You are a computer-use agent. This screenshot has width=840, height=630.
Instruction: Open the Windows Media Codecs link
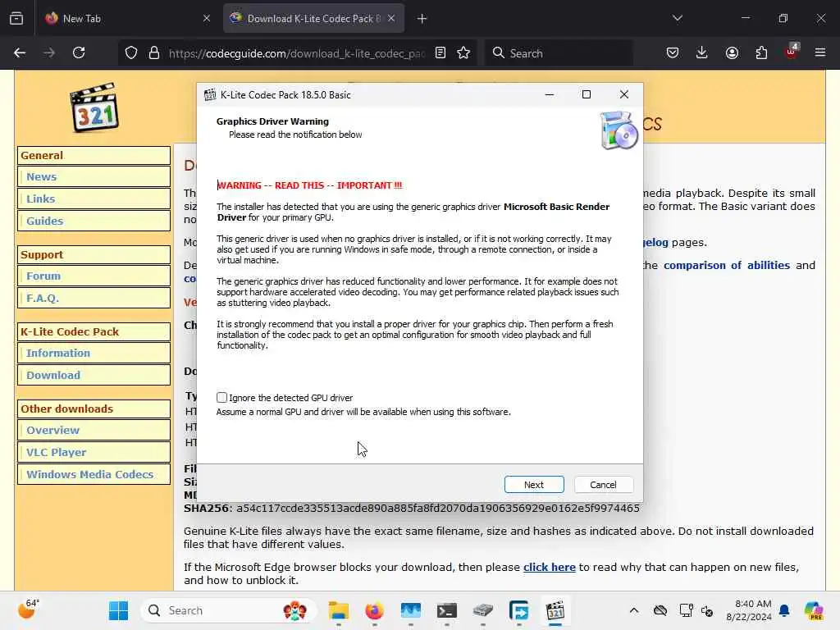pos(89,474)
